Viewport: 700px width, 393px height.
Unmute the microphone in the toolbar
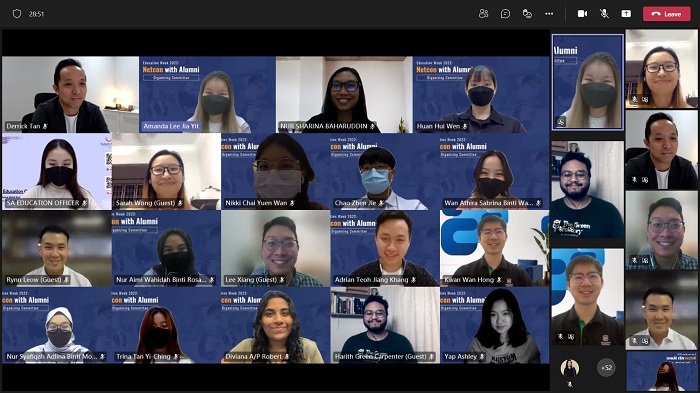click(x=604, y=14)
